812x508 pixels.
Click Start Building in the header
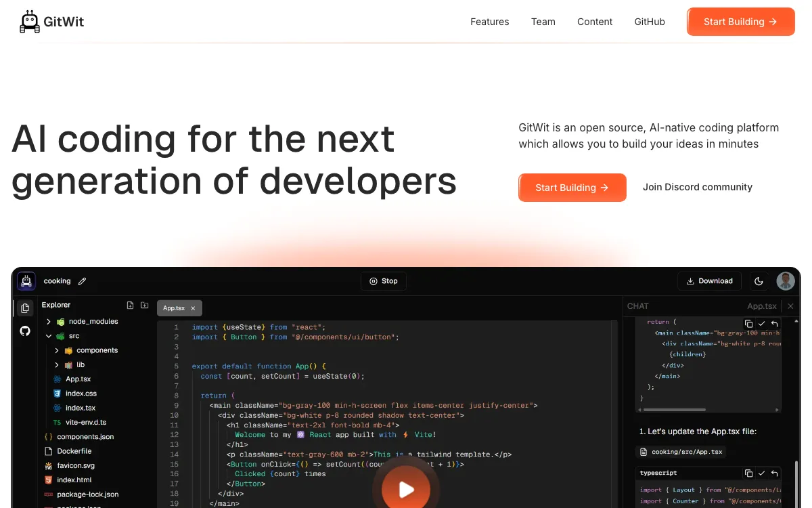[741, 22]
